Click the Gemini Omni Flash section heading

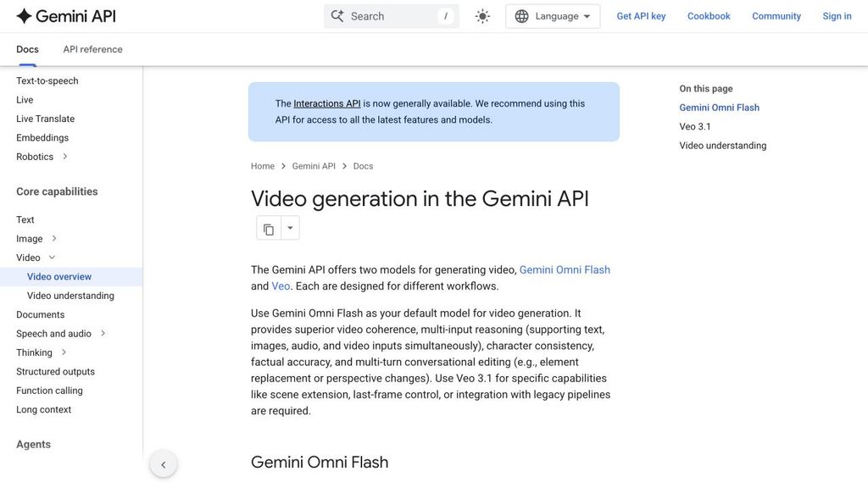coord(320,462)
